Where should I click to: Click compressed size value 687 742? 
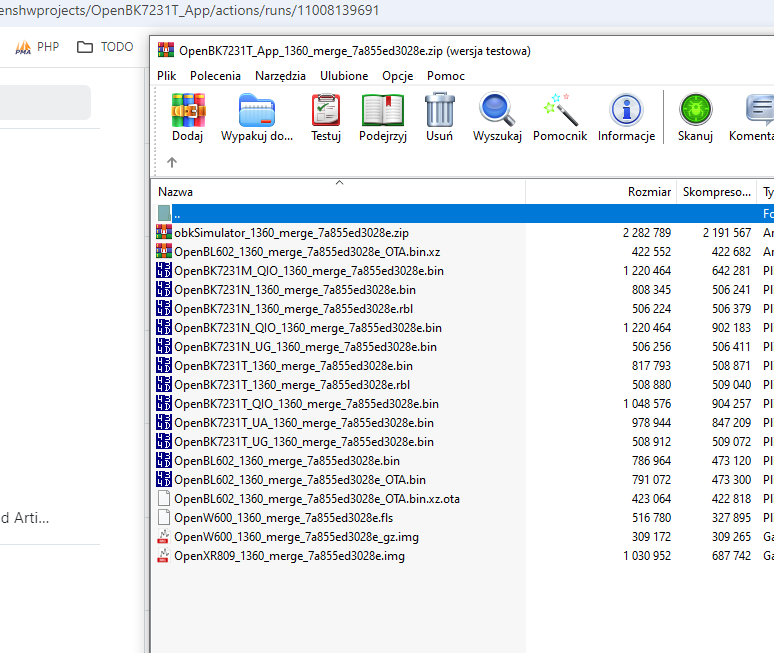click(x=731, y=556)
